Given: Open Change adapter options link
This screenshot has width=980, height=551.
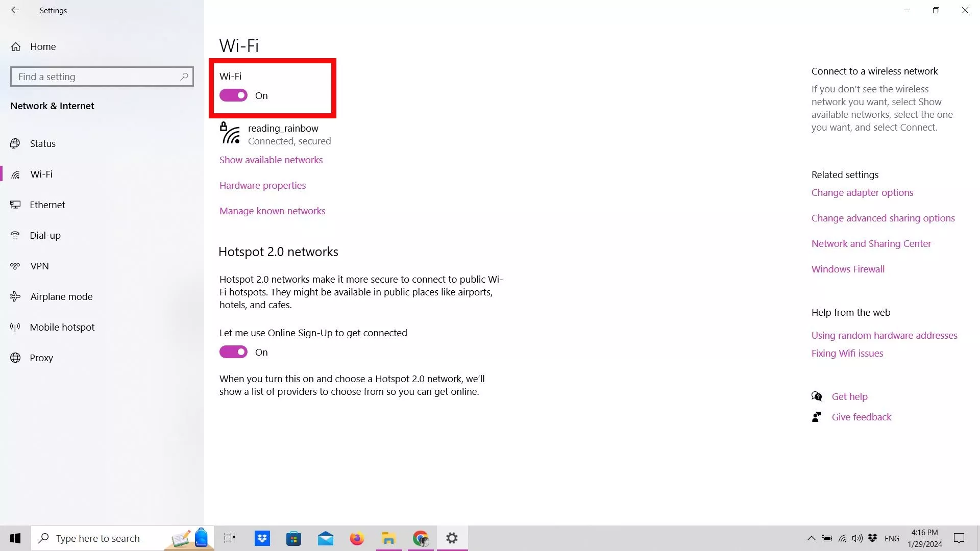Looking at the screenshot, I should click(x=862, y=192).
